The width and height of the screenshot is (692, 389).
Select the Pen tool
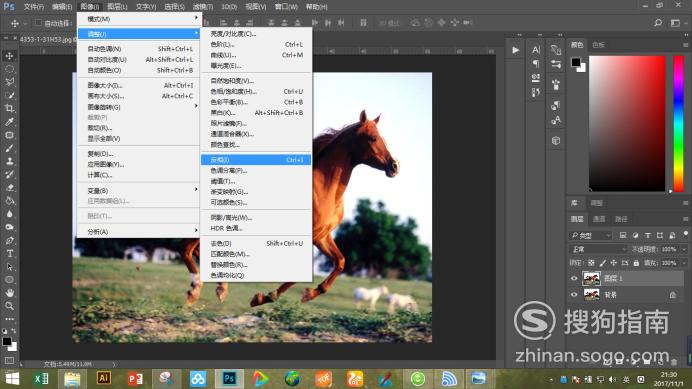(x=9, y=241)
